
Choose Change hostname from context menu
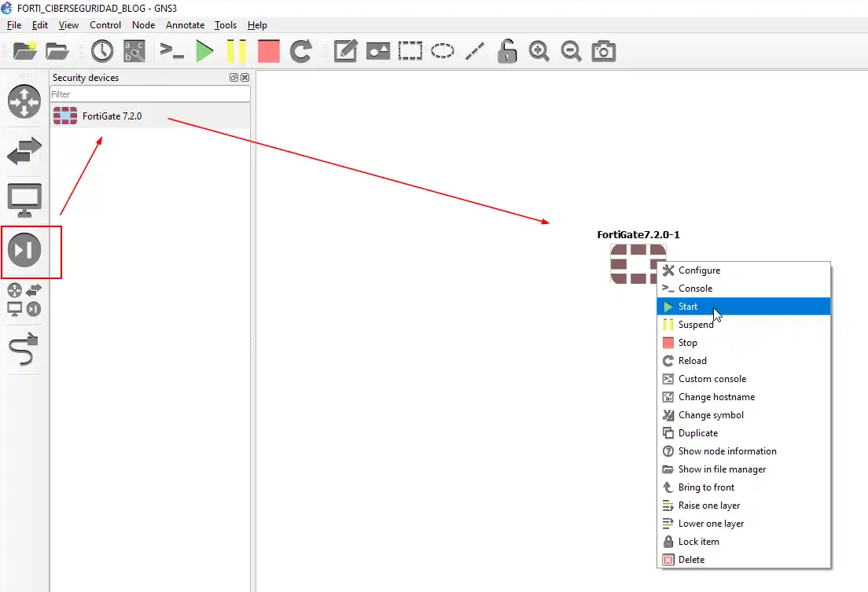click(x=744, y=397)
